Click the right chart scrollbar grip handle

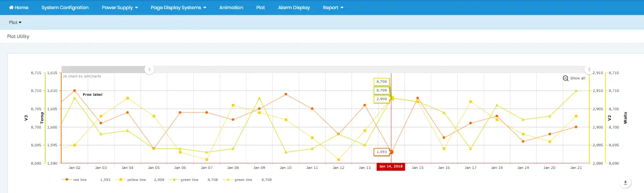tap(589, 69)
